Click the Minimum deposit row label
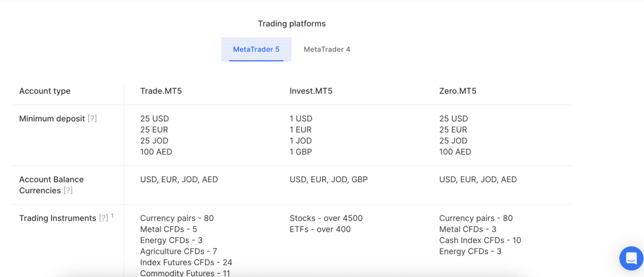644x277 pixels. (x=52, y=119)
